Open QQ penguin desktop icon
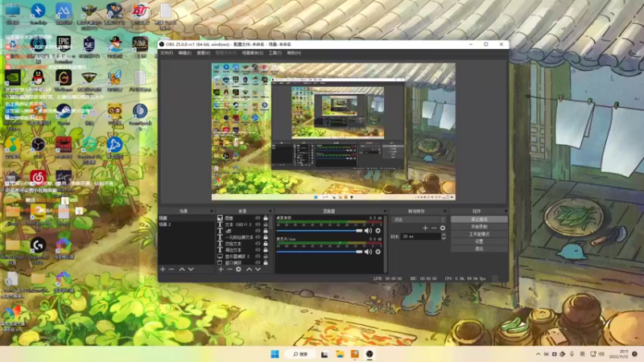 point(38,77)
